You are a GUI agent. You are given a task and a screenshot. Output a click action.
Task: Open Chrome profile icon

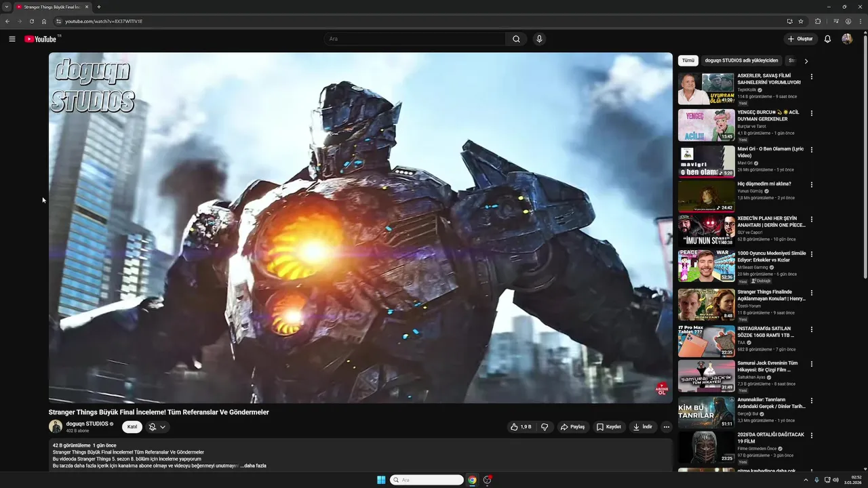point(848,21)
